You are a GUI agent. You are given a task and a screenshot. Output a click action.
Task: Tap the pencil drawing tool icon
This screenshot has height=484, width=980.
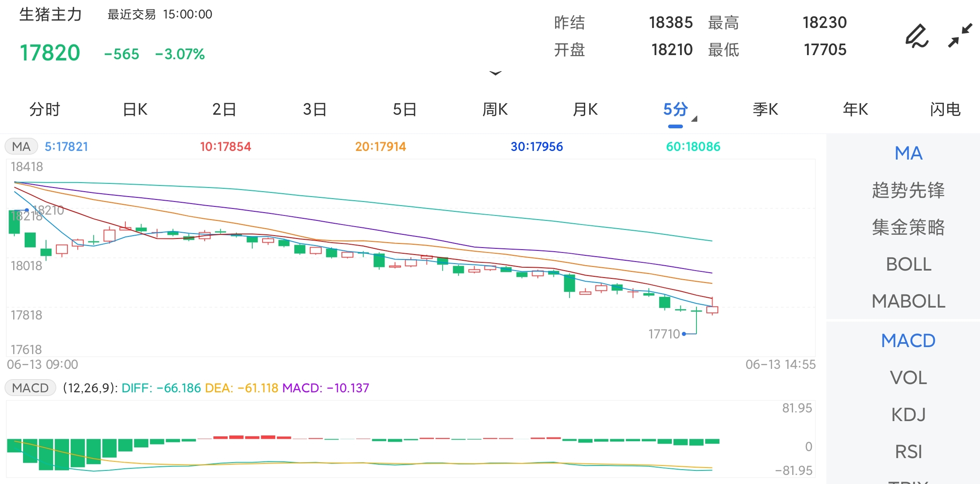(x=917, y=36)
